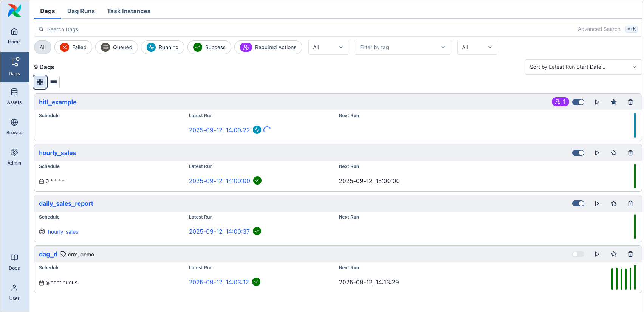Delete the hourly_sales DAG via trash icon
The height and width of the screenshot is (312, 644).
pyautogui.click(x=630, y=153)
